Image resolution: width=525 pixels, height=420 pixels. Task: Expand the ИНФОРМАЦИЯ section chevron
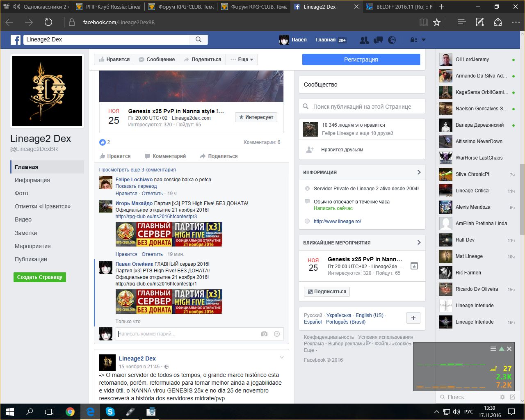419,172
